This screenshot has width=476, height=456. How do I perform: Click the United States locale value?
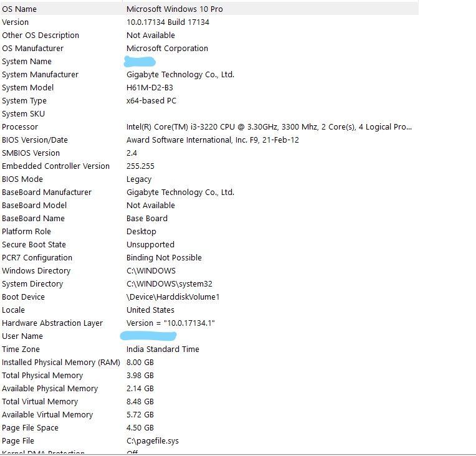(150, 310)
